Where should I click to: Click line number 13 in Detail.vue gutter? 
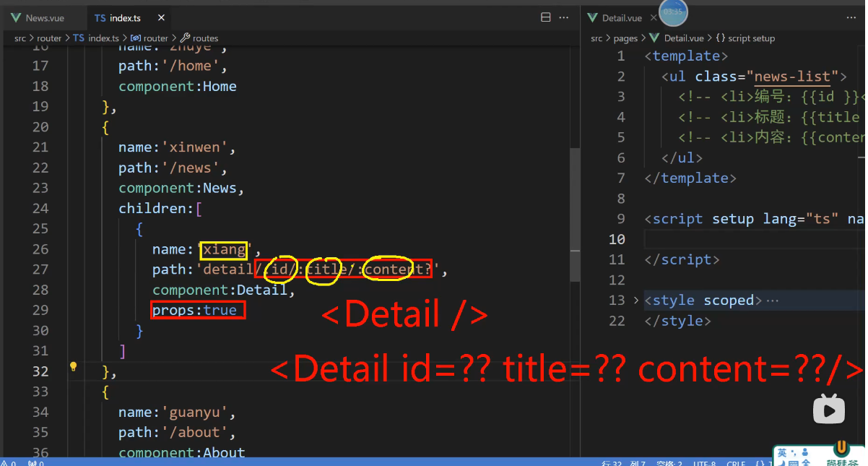pyautogui.click(x=617, y=300)
